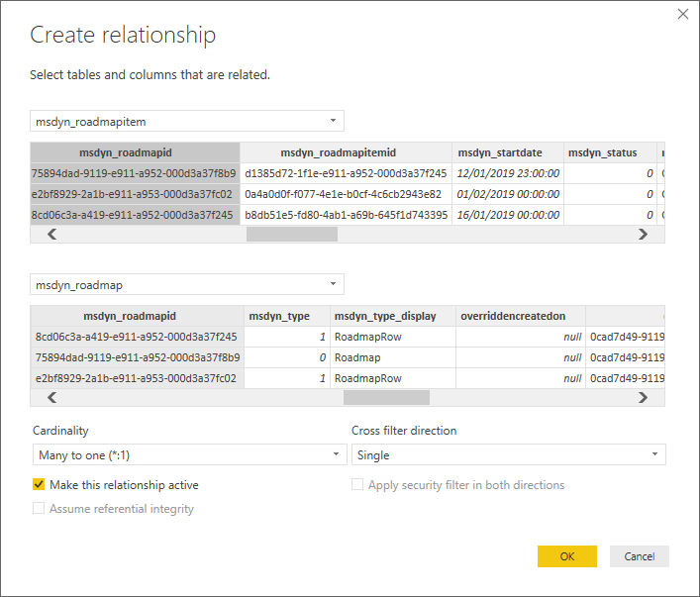Click OK to create the relationship
700x597 pixels.
tap(566, 556)
